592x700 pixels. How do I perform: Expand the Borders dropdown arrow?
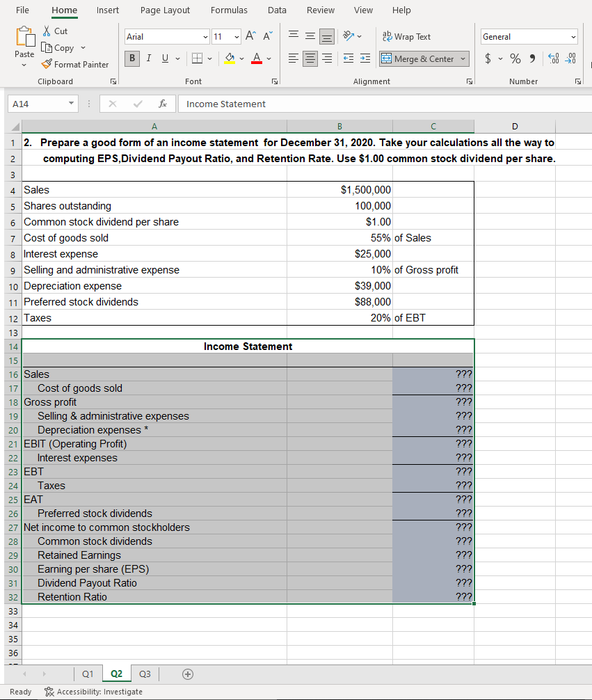pyautogui.click(x=209, y=58)
